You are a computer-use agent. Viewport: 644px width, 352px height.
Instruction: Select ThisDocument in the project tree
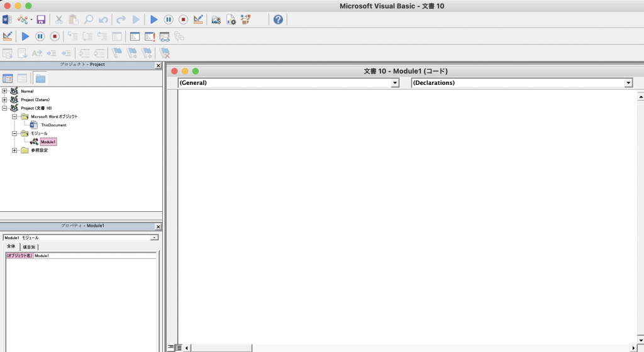(x=53, y=125)
